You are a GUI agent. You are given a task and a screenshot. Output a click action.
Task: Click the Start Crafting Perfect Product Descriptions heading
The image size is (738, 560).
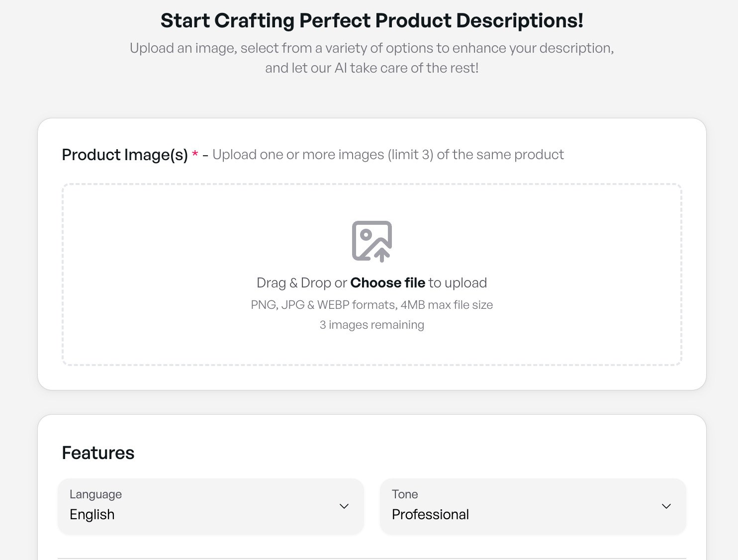(371, 21)
